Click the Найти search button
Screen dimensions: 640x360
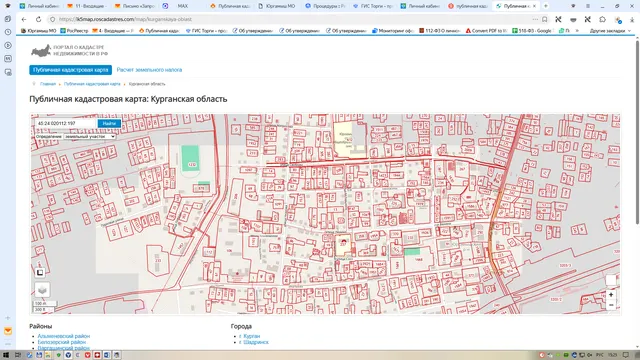click(x=109, y=123)
